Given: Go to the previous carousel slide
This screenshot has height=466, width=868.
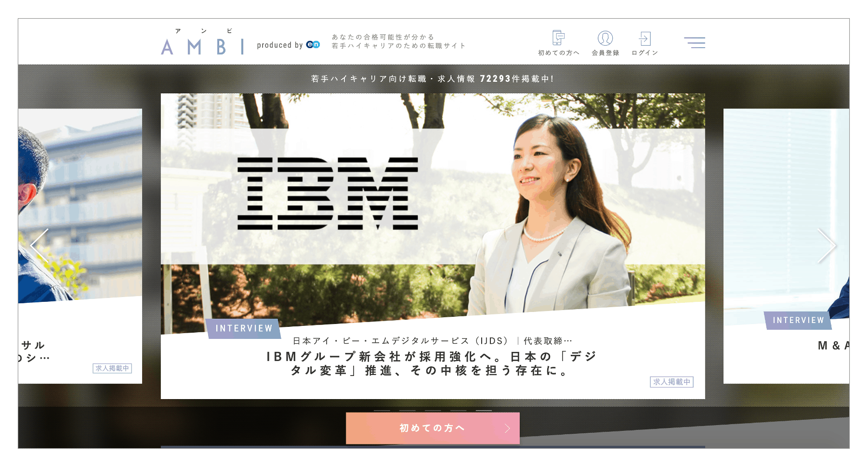Looking at the screenshot, I should (x=39, y=246).
